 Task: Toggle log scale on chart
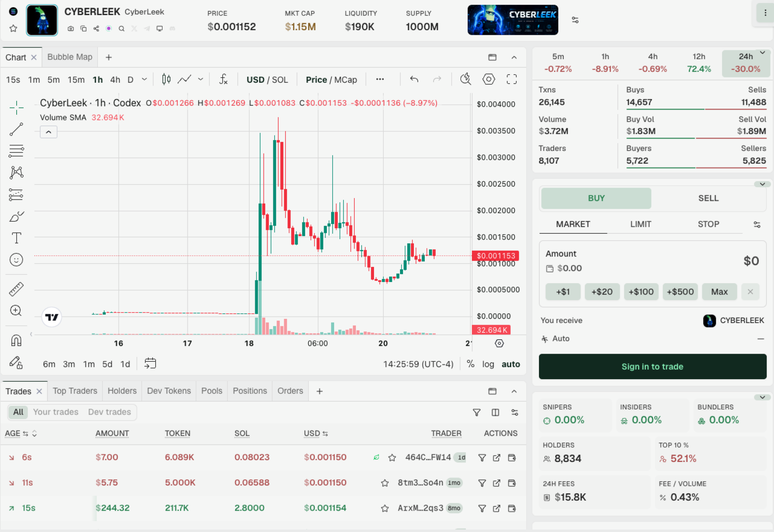[x=488, y=364]
